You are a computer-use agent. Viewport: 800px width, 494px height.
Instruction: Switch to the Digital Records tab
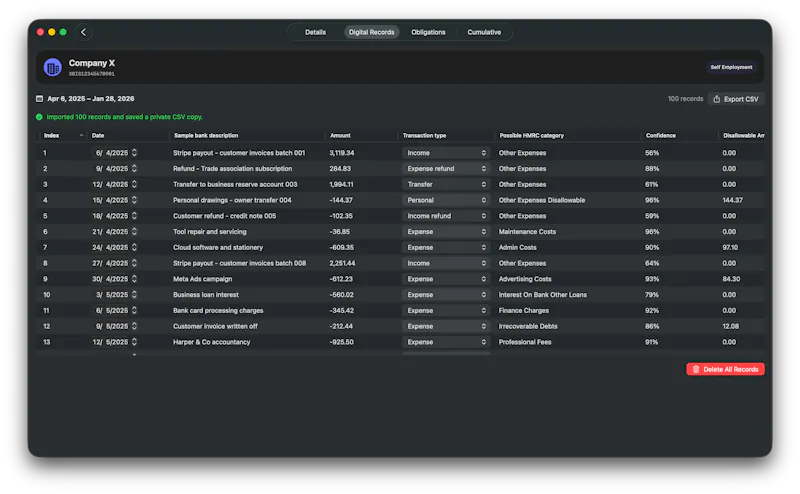(x=371, y=32)
